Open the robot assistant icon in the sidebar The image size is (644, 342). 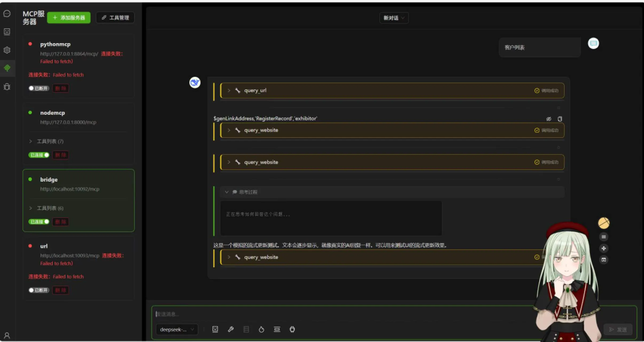coord(7,32)
